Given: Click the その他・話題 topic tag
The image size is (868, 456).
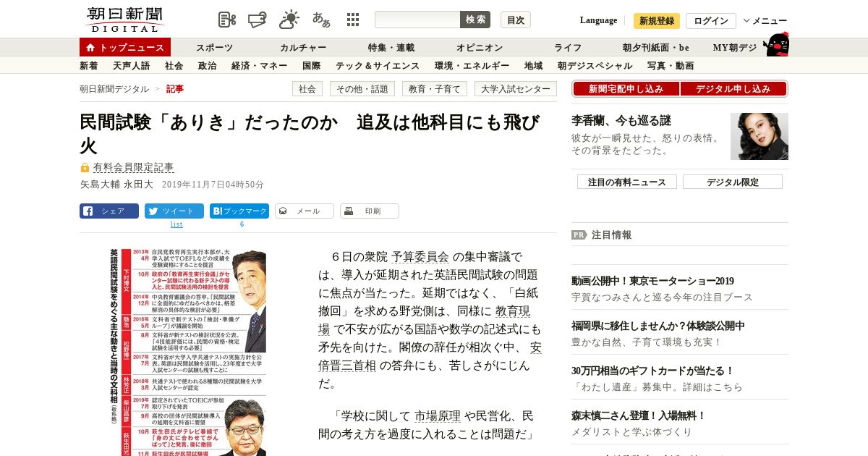Looking at the screenshot, I should point(362,89).
